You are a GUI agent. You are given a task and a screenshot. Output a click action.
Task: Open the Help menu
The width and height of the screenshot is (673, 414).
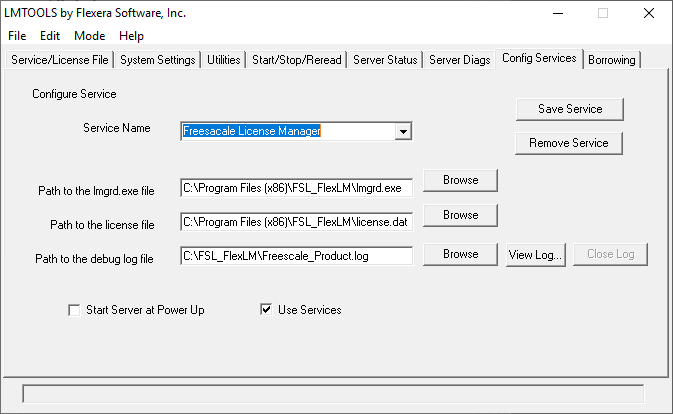[131, 36]
